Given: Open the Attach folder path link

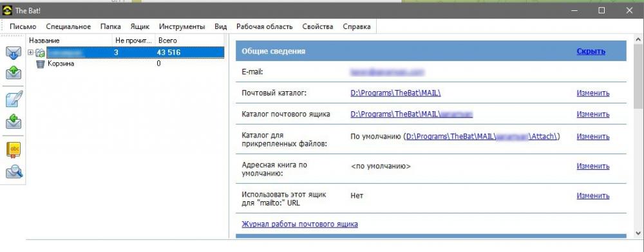Looking at the screenshot, I should point(482,136).
